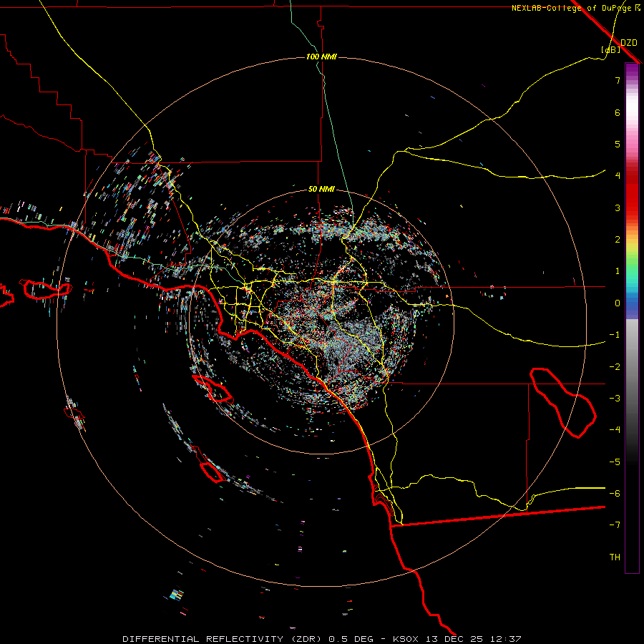Click the NEXLAB-College of DuPage label

[571, 8]
